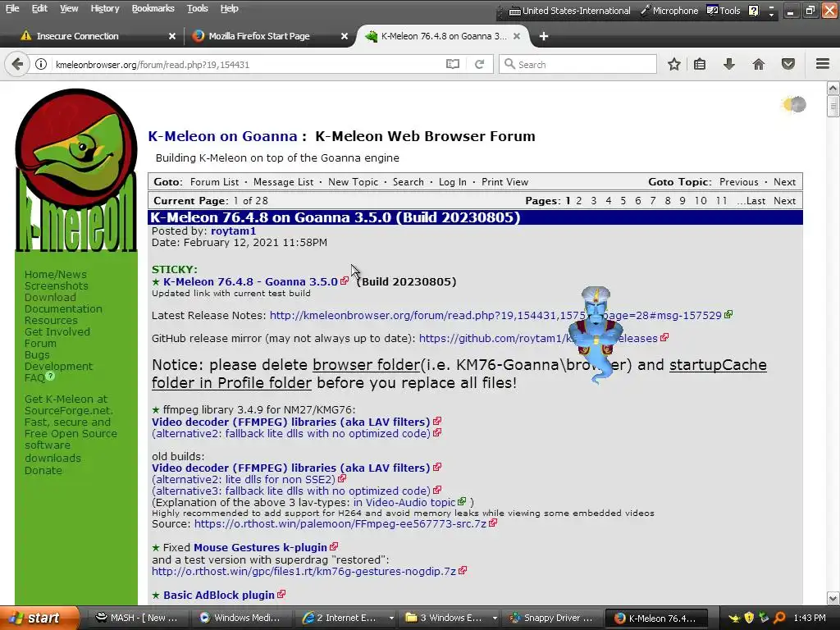Open the K-Meleon on Goanna heading link
The width and height of the screenshot is (840, 630).
tap(222, 136)
